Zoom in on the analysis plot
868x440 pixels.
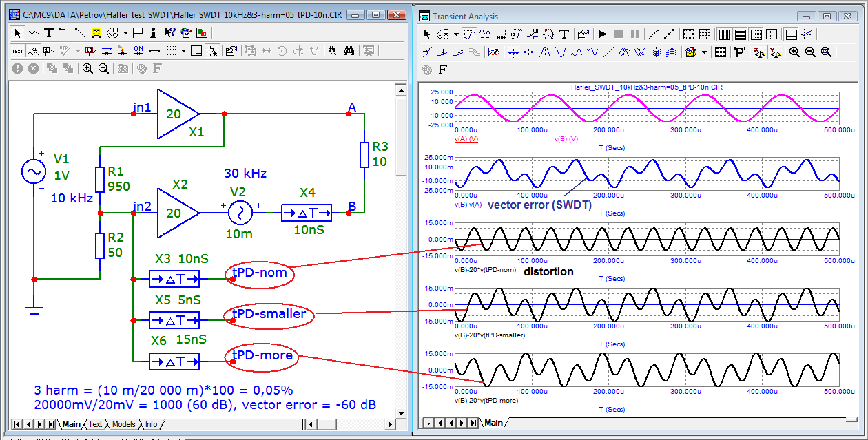pyautogui.click(x=794, y=52)
